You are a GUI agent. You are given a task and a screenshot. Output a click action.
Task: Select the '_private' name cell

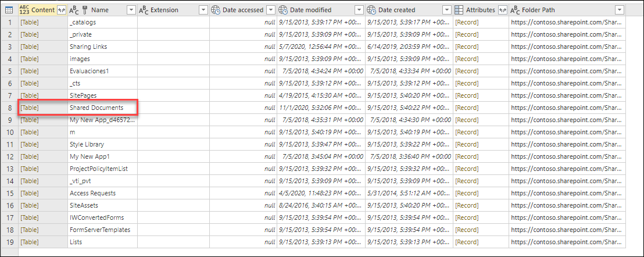tap(102, 34)
